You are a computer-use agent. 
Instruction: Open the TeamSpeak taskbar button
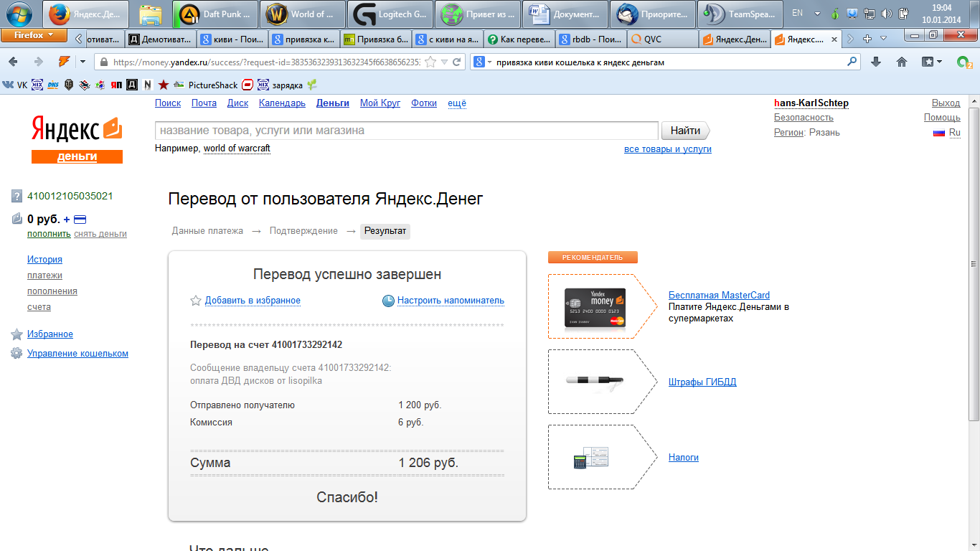[740, 14]
